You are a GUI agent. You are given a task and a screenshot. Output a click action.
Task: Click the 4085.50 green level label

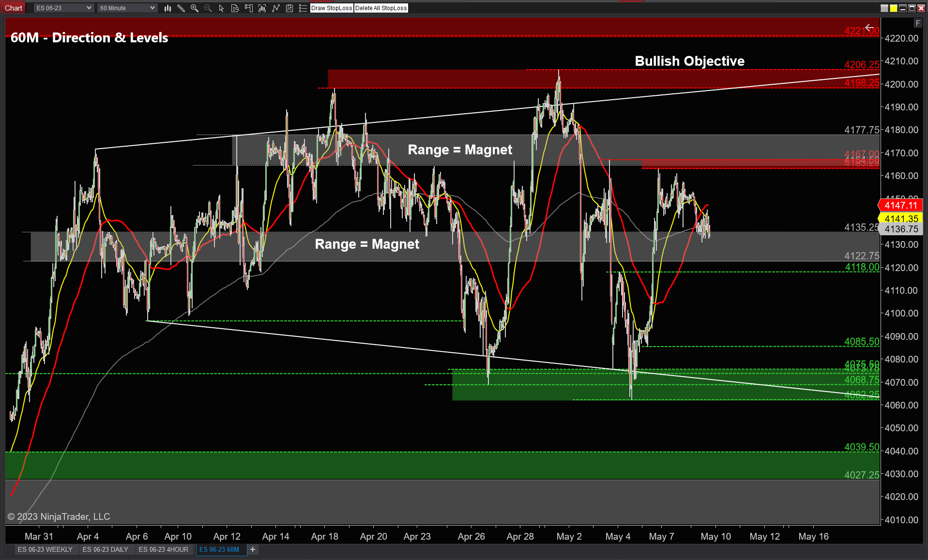[x=862, y=342]
